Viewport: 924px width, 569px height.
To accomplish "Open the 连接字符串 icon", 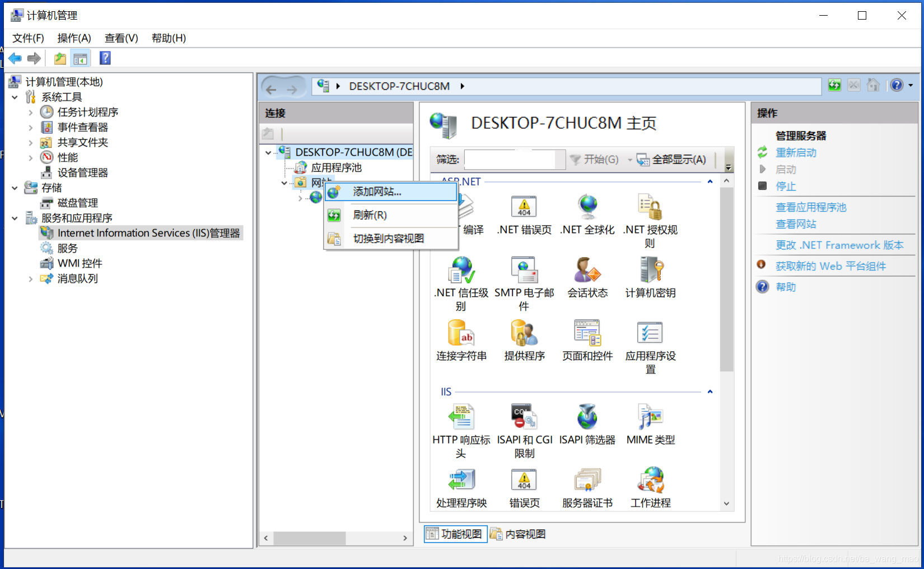I will pos(461,333).
